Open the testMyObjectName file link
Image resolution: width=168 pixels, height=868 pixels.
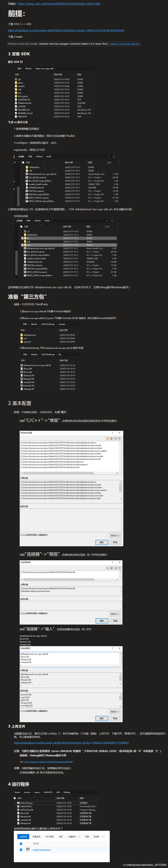coord(42,849)
